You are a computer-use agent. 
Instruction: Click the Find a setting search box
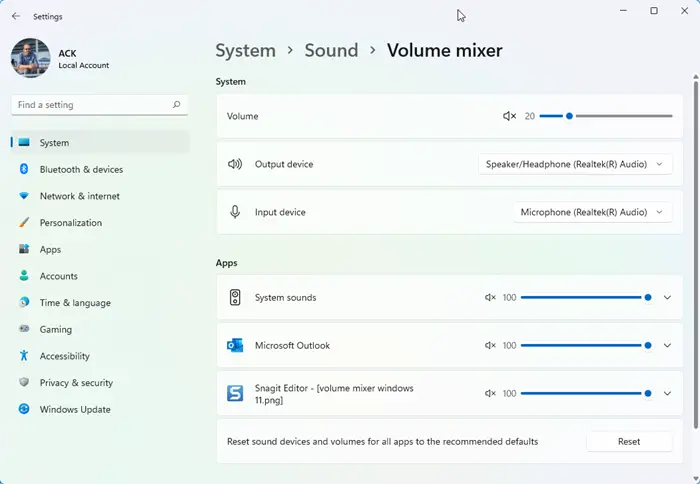(90, 105)
